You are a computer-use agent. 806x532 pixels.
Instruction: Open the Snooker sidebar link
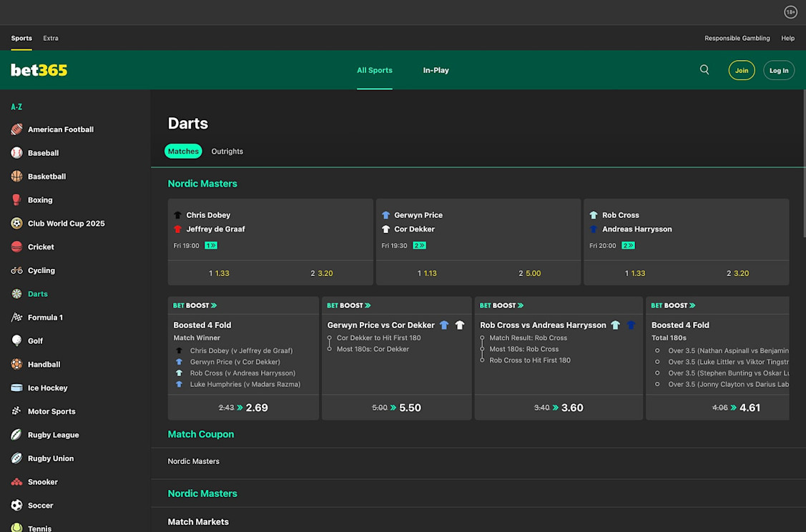43,482
